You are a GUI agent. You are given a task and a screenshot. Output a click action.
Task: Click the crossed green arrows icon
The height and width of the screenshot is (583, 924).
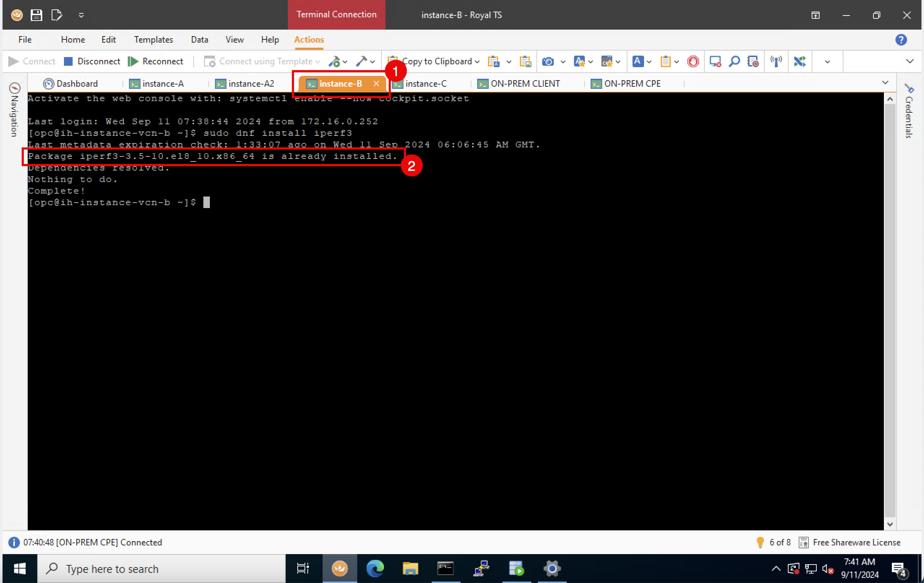[800, 61]
